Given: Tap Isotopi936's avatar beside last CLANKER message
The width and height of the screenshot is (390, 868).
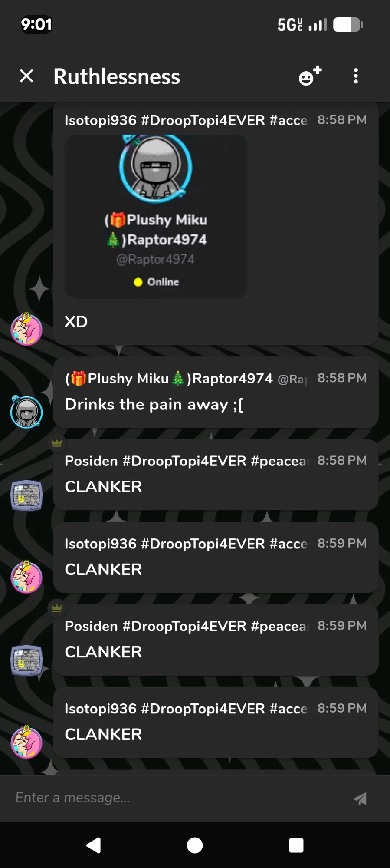Looking at the screenshot, I should coord(26,742).
